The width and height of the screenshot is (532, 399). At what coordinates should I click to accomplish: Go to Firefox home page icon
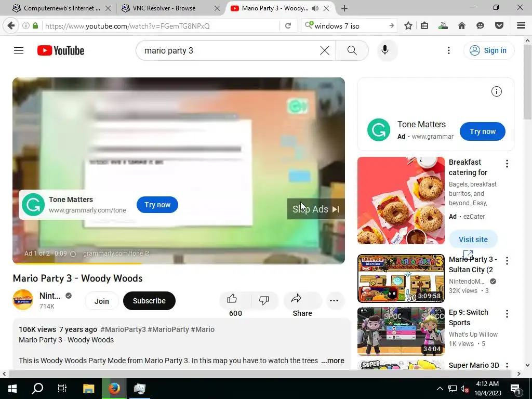tap(462, 26)
